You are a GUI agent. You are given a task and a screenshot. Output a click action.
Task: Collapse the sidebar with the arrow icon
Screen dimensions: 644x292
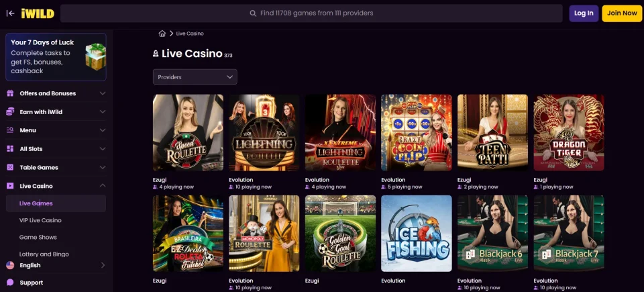(10, 13)
